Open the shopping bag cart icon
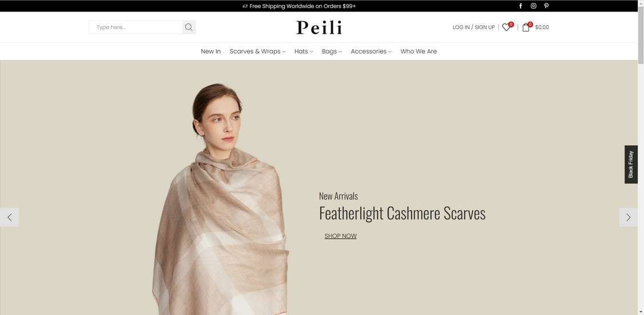Image resolution: width=644 pixels, height=315 pixels. click(526, 27)
